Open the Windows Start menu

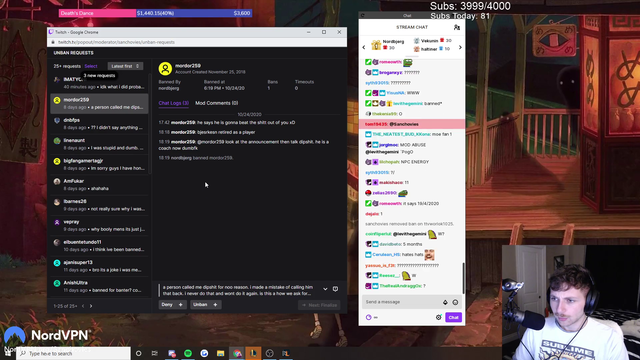click(8, 353)
